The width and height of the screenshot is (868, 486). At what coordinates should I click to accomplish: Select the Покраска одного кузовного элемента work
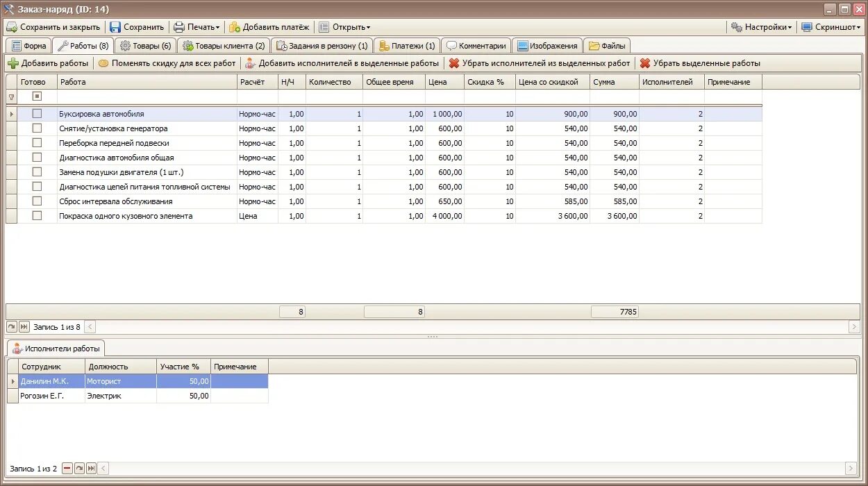147,216
